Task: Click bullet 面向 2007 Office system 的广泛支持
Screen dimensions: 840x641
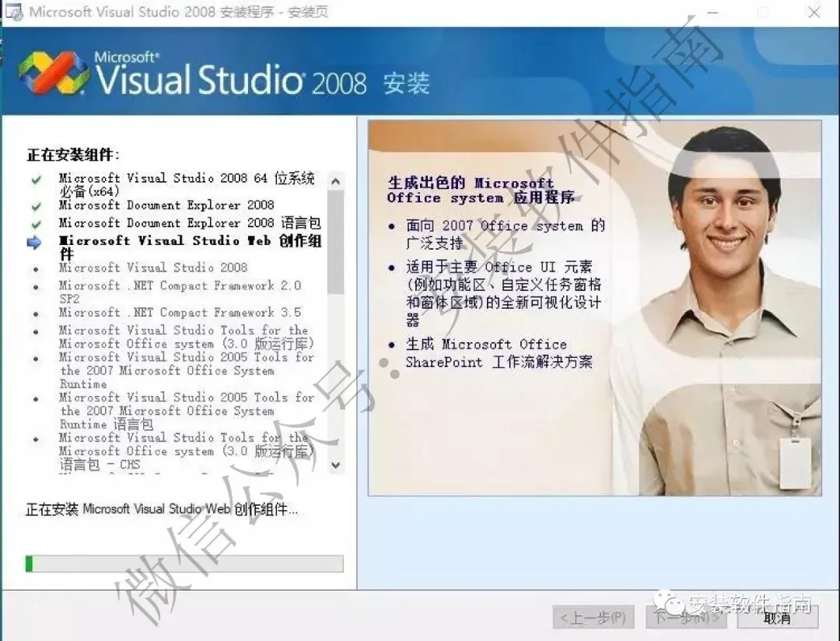Action: 506,234
